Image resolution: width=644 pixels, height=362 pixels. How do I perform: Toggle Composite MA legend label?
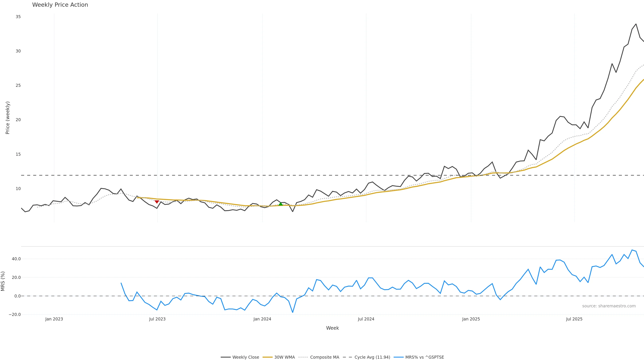325,357
